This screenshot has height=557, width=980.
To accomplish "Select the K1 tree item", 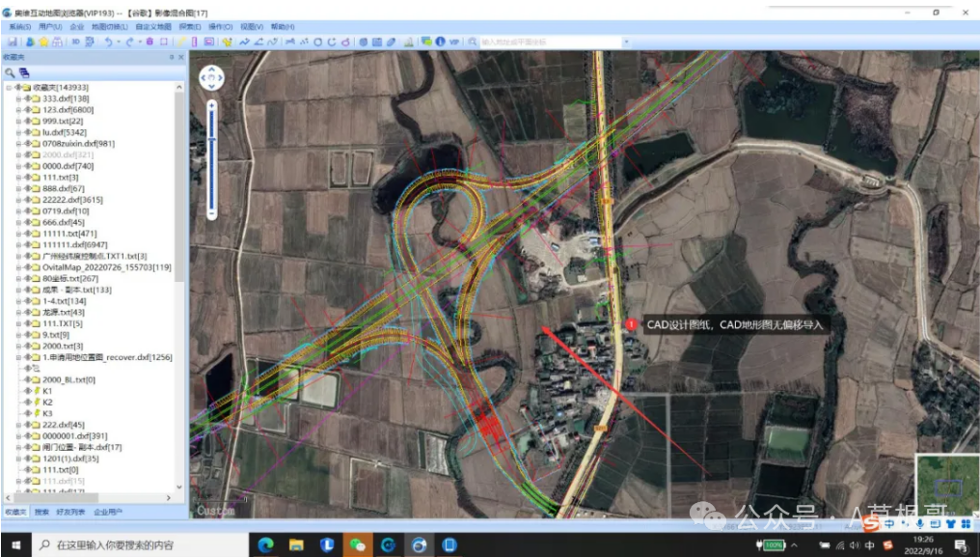I will 47,391.
